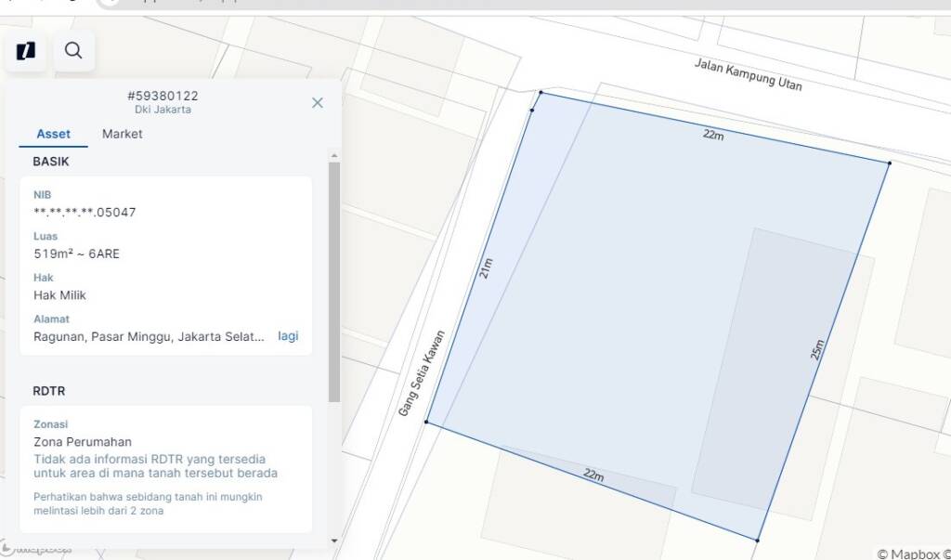Switch to the Market tab
951x560 pixels.
pyautogui.click(x=122, y=134)
